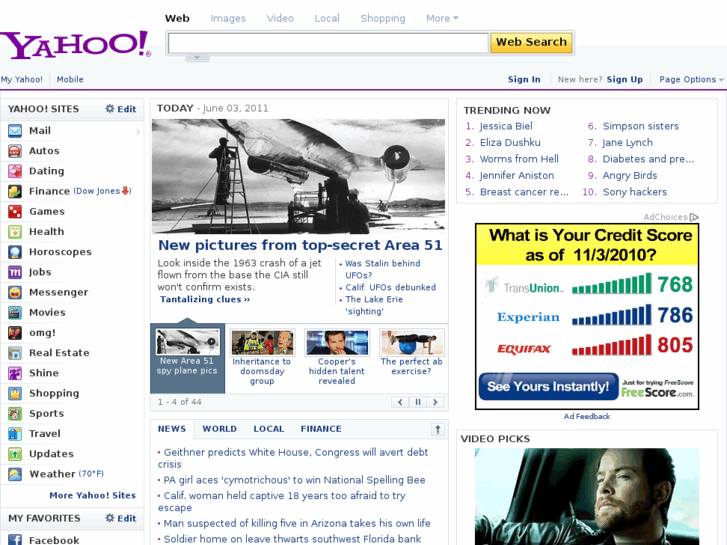Click trending topic Jessica Biel

[x=506, y=126]
